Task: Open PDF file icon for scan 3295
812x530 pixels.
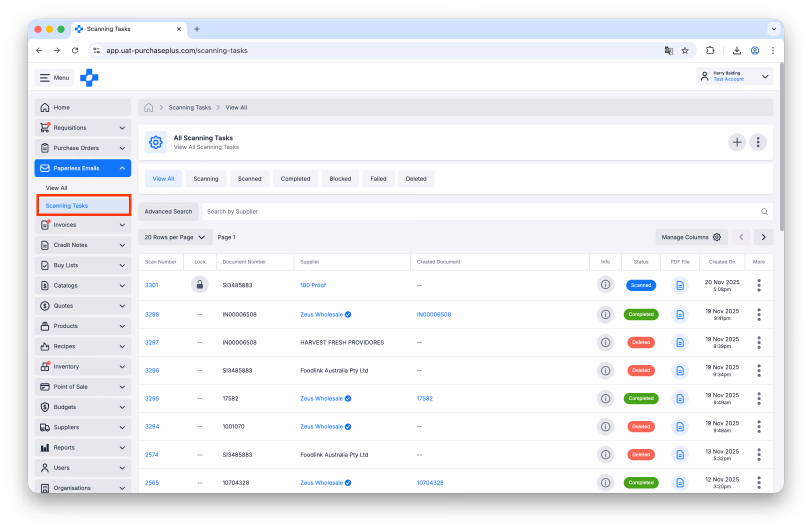Action: point(680,398)
